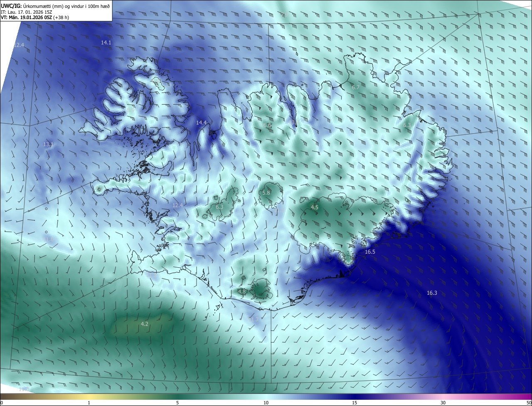Click the 6.7 value label
This screenshot has width=532, height=406.
coord(355,88)
